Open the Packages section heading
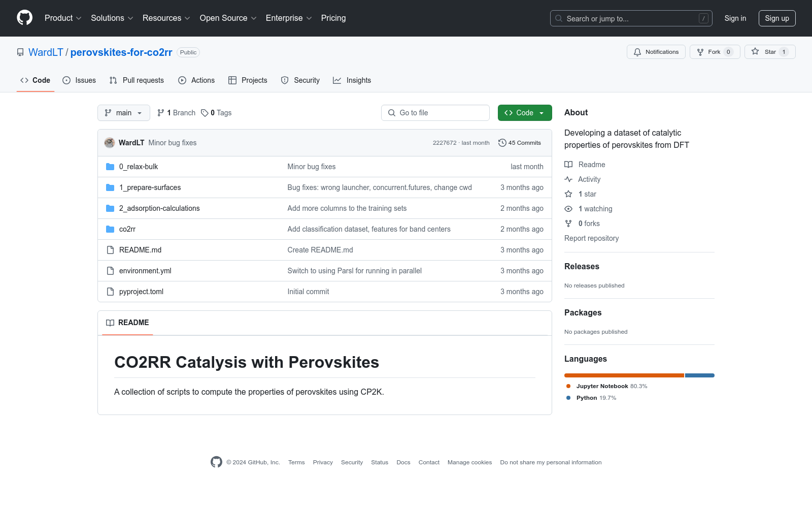 point(583,313)
